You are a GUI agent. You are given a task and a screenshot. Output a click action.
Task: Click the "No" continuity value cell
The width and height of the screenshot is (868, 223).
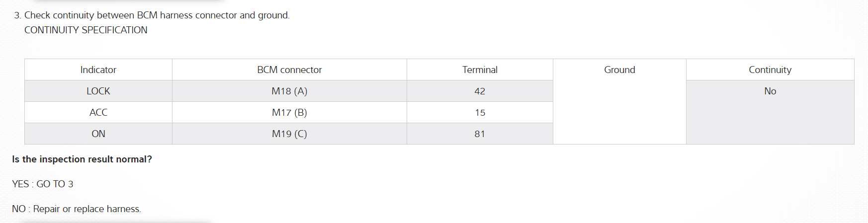pyautogui.click(x=770, y=91)
